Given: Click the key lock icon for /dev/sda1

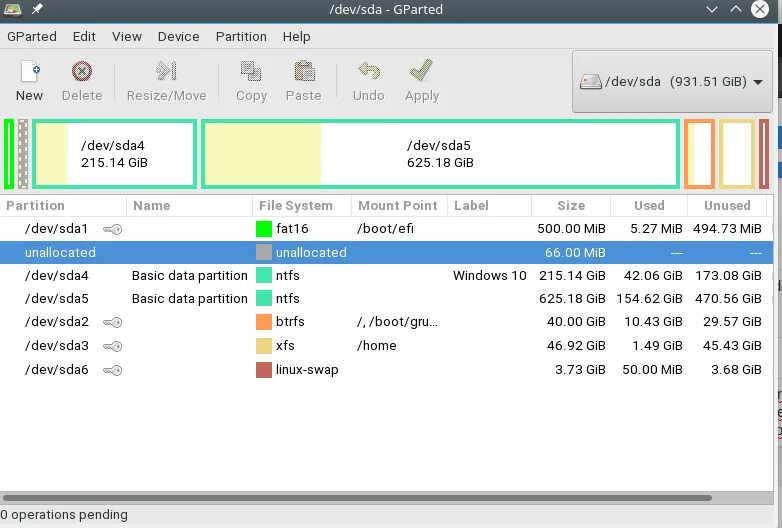Looking at the screenshot, I should pyautogui.click(x=113, y=229).
